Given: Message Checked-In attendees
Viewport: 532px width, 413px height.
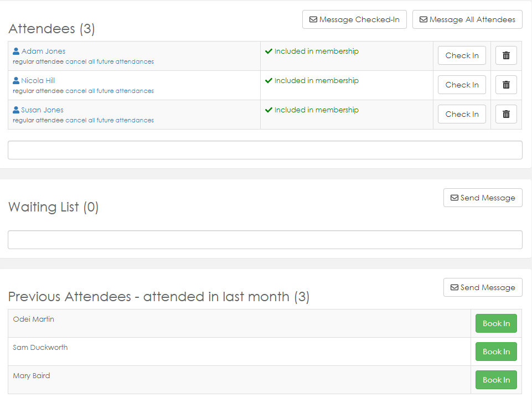Looking at the screenshot, I should click(x=354, y=19).
